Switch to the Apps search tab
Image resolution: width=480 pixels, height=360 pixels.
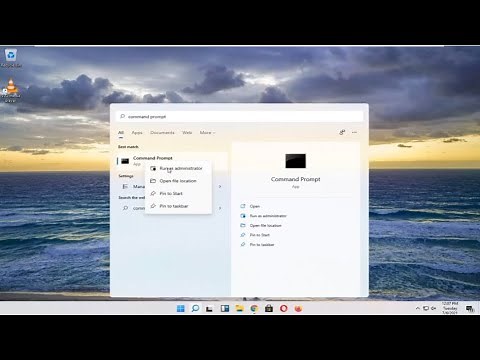coord(137,133)
